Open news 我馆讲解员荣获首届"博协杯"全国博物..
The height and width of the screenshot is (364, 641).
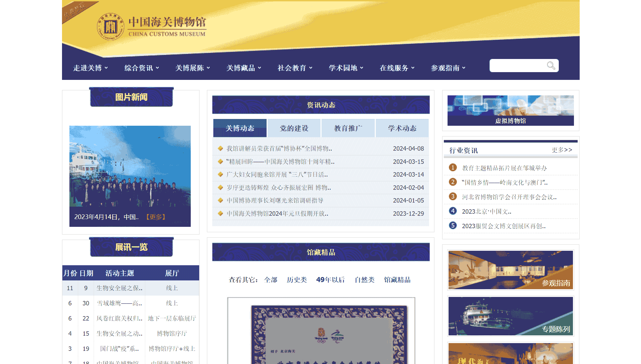[x=279, y=148]
